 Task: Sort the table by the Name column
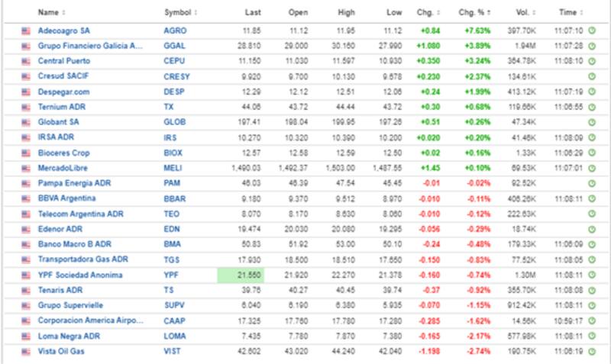point(51,12)
